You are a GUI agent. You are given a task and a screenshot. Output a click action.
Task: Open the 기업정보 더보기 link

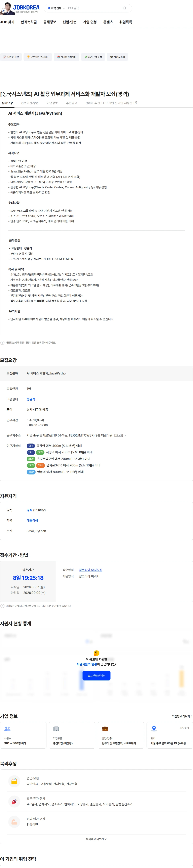pos(182,716)
